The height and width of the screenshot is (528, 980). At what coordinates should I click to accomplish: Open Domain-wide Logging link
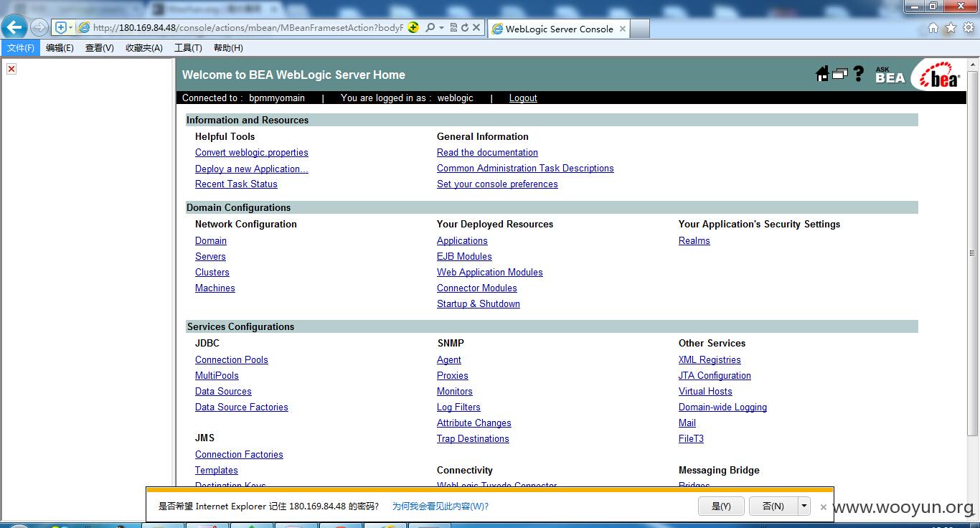click(x=722, y=407)
